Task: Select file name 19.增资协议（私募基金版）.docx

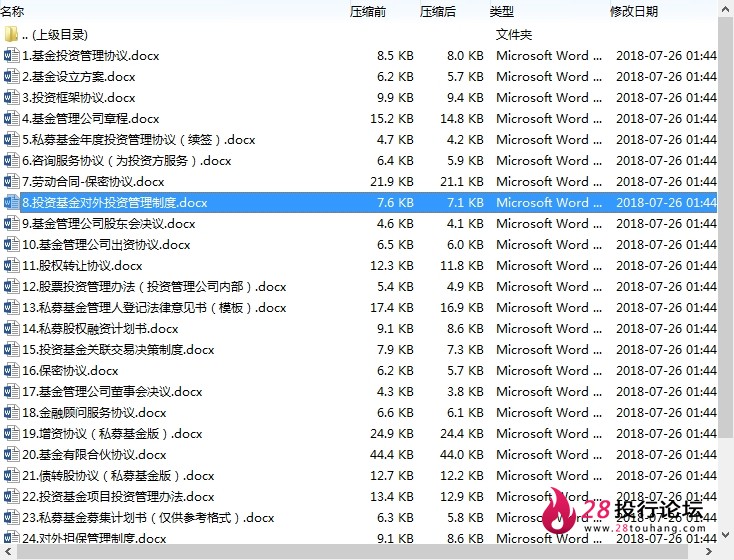Action: pos(112,433)
